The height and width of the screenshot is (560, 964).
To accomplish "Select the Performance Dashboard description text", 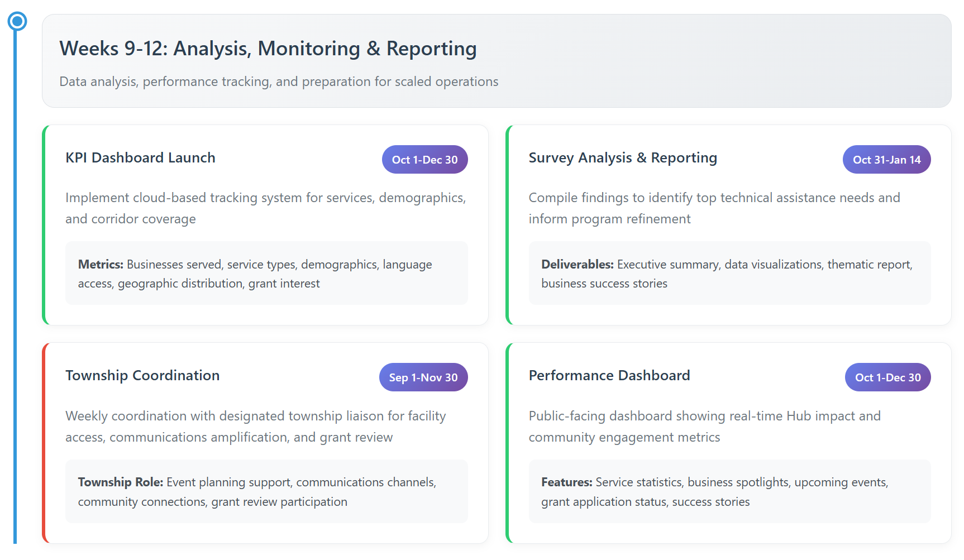I will tap(704, 427).
